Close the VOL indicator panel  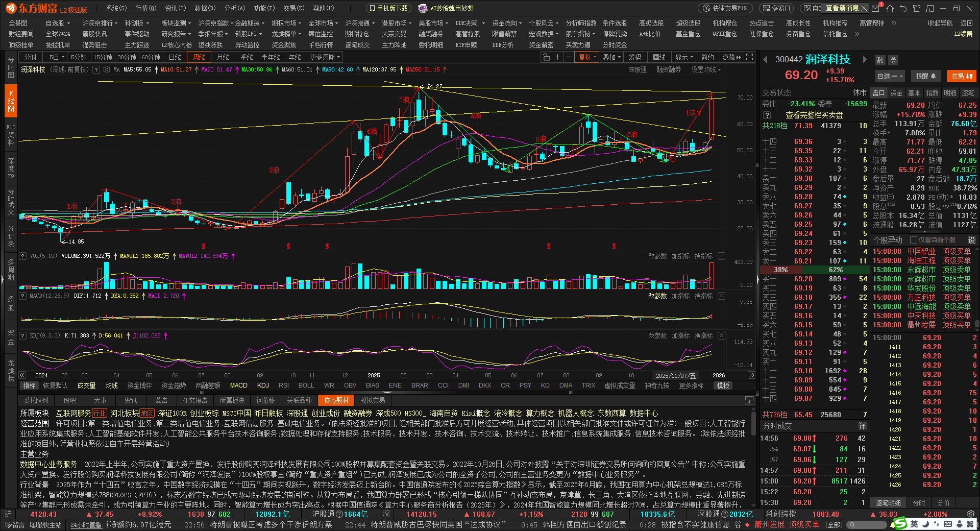tap(721, 256)
